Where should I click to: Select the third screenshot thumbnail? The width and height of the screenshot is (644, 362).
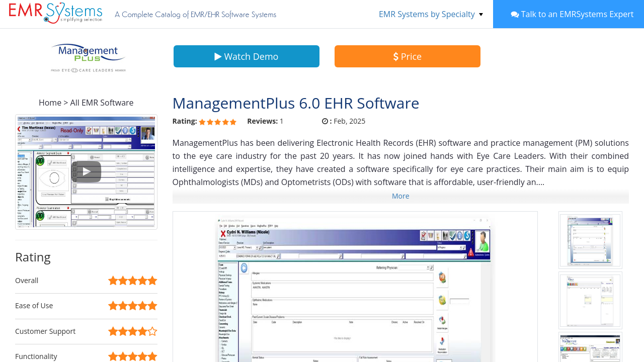[590, 347]
